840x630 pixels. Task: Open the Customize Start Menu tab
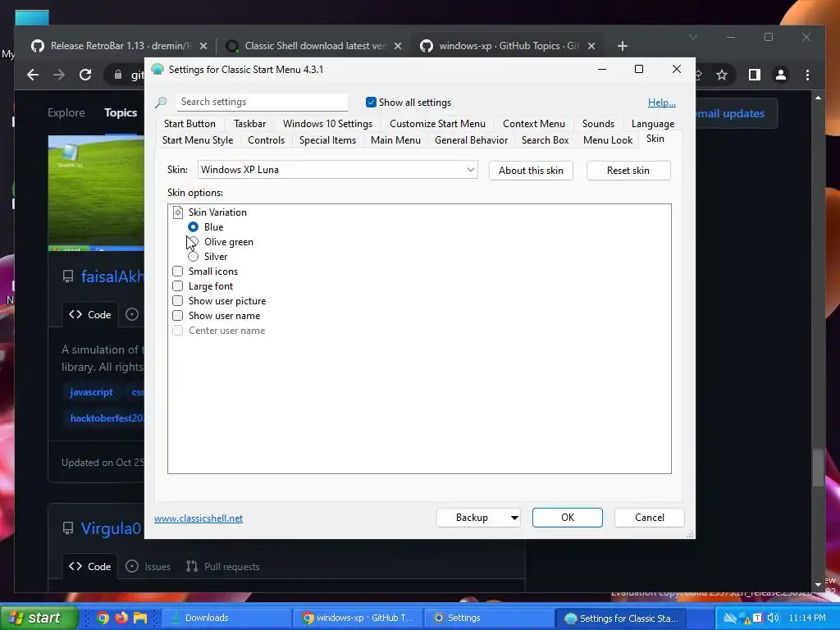(x=437, y=124)
